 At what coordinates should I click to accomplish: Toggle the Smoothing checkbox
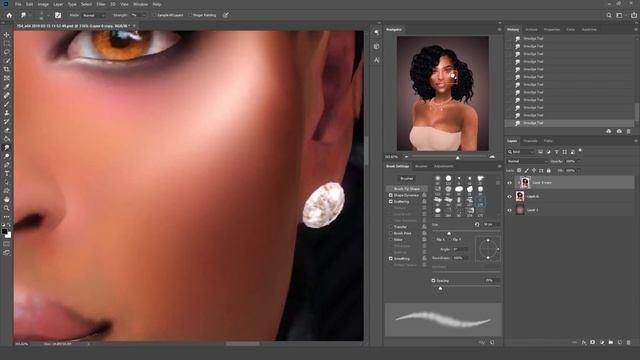coord(391,258)
